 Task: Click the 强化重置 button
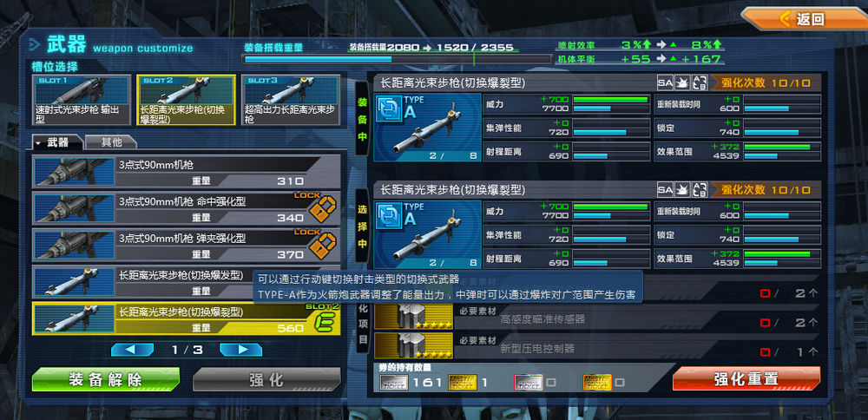(x=746, y=379)
